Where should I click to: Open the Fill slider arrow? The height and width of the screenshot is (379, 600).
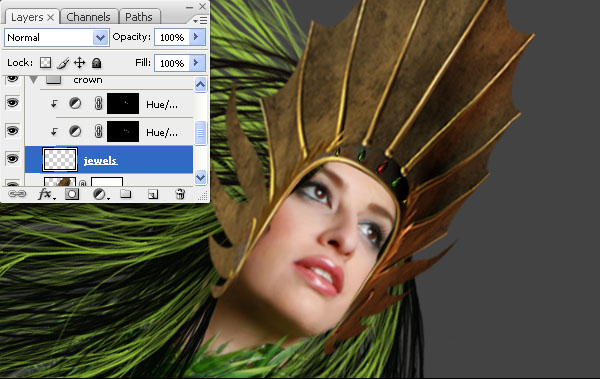[x=197, y=62]
